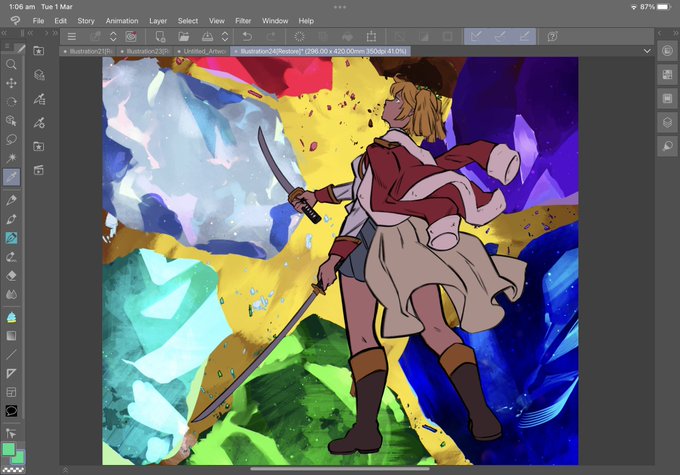Viewport: 680px width, 475px height.
Task: Open Clip Studio launcher spiral icon
Action: point(131,36)
